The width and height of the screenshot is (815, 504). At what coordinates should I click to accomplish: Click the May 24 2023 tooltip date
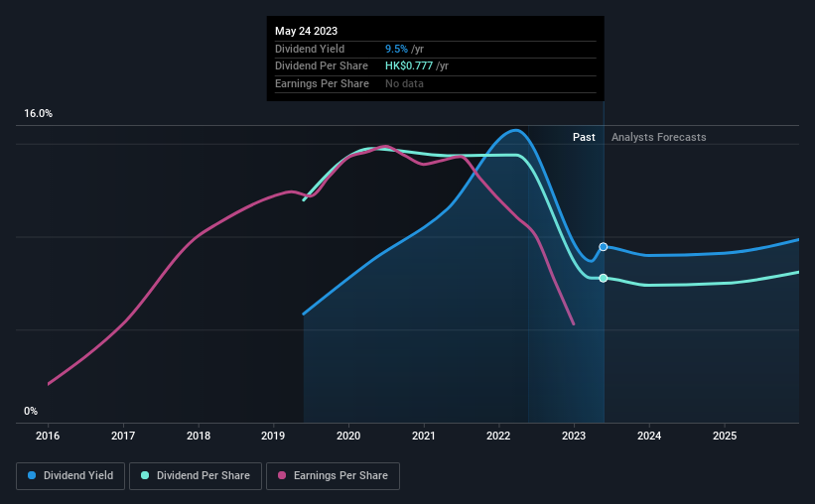[x=306, y=31]
